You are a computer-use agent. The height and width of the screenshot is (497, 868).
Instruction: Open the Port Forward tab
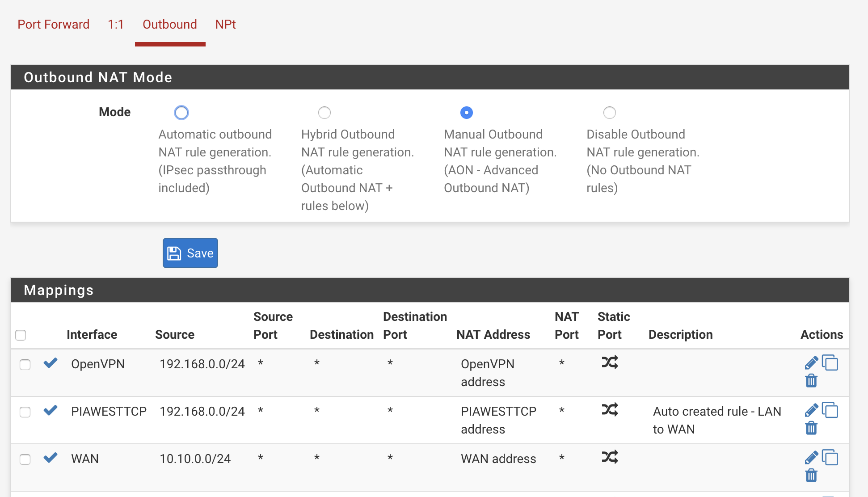53,24
